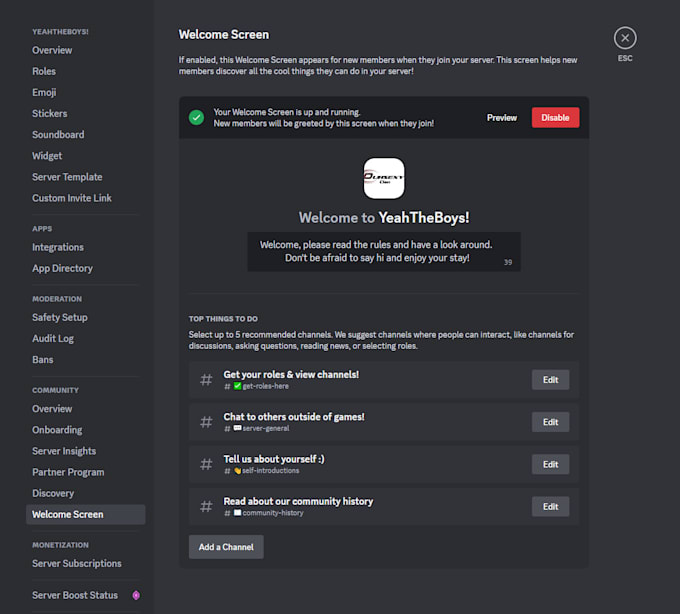Open Soundboard settings

[58, 135]
